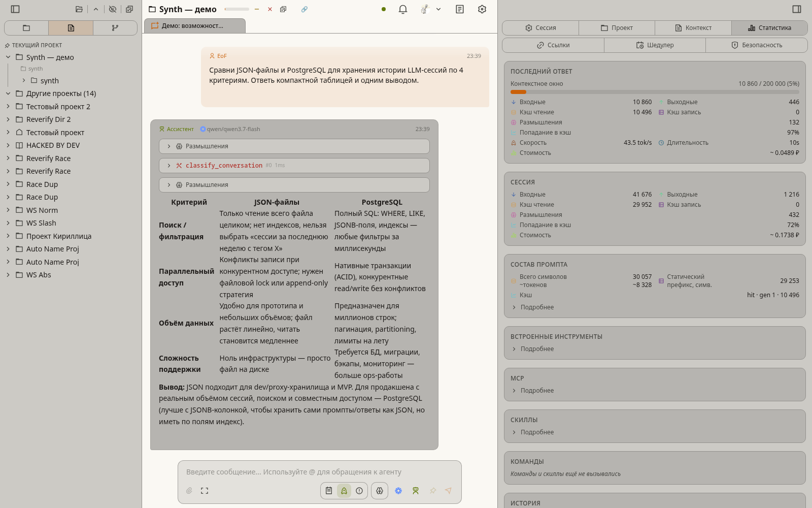This screenshot has width=812, height=508.
Task: Expand Подробнее under MCP
Action: [x=532, y=391]
